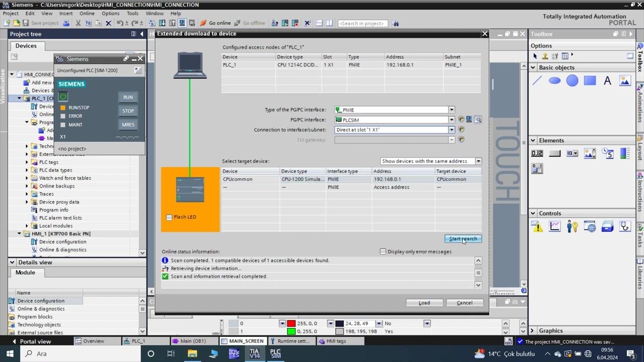
Task: Open the Online menu
Action: [87, 14]
